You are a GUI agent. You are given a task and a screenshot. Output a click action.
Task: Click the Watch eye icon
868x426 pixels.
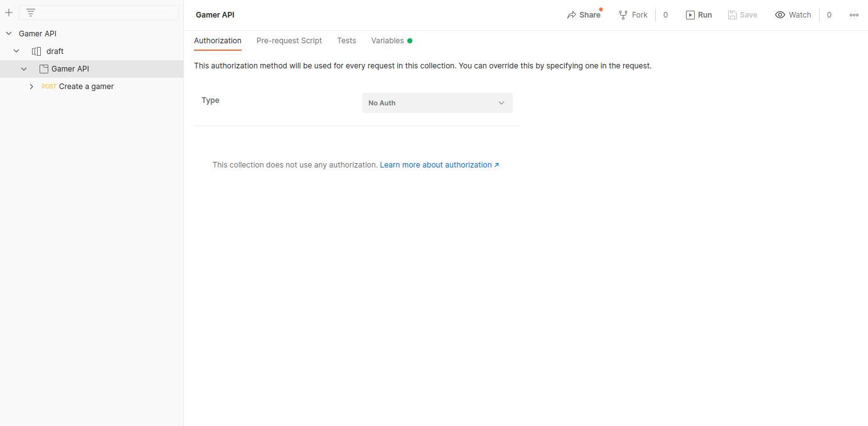(780, 15)
